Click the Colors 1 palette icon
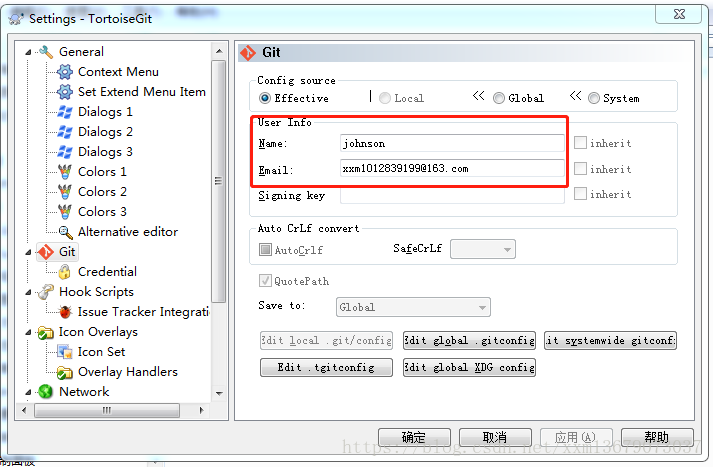This screenshot has height=467, width=713. [x=65, y=172]
